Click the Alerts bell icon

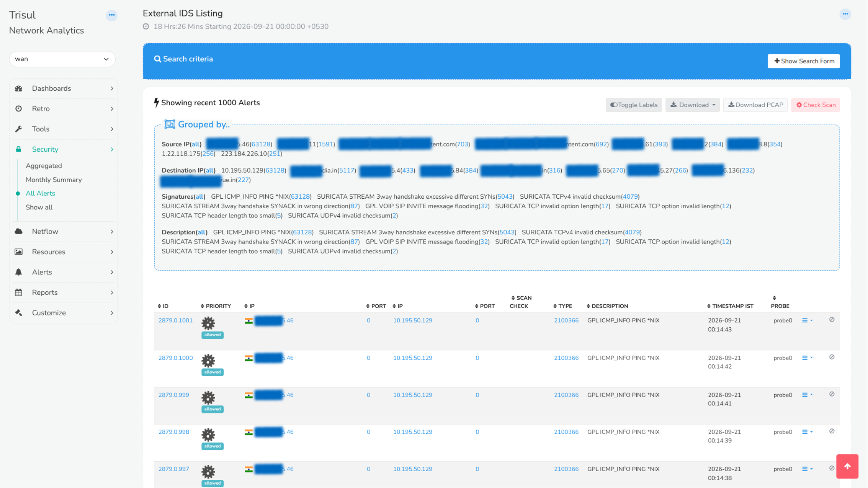click(x=18, y=272)
